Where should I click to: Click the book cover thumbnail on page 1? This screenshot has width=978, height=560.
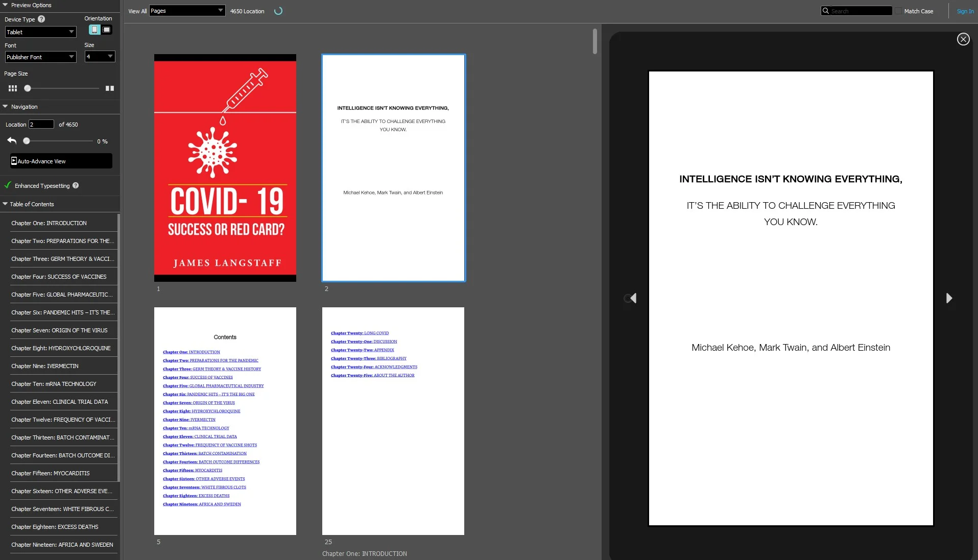(225, 168)
